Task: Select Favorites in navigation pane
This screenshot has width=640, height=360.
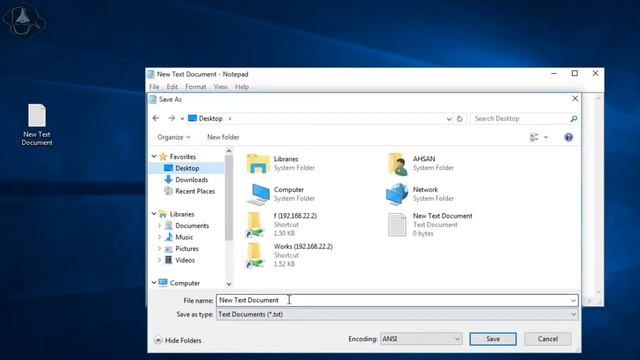Action: (x=182, y=157)
